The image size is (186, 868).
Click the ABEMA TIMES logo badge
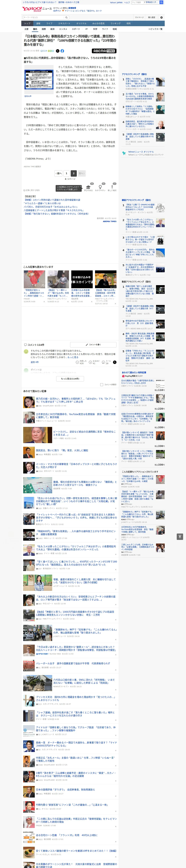[104, 51]
